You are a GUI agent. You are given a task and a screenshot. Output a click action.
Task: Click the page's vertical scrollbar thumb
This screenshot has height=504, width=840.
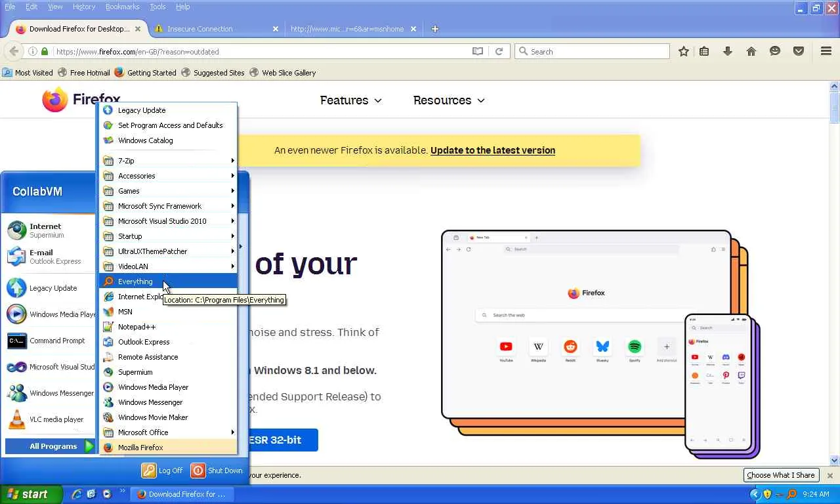click(835, 107)
